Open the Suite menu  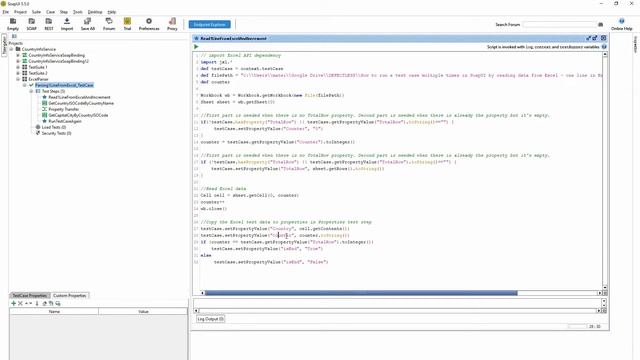(x=36, y=12)
